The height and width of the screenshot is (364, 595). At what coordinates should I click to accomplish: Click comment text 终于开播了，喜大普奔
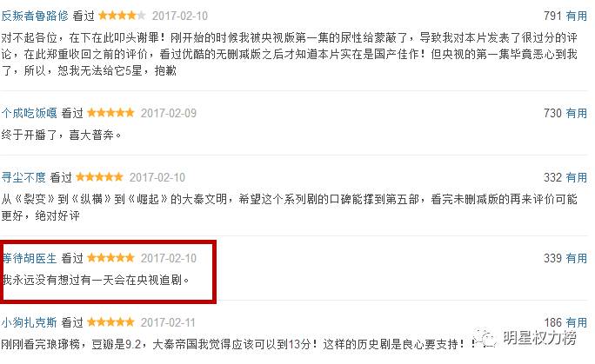tap(61, 135)
